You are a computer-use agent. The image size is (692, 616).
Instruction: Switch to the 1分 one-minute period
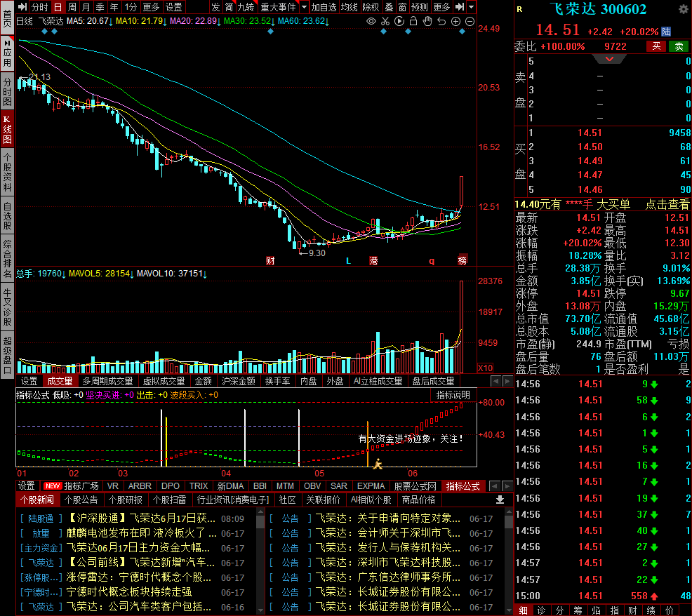click(131, 7)
